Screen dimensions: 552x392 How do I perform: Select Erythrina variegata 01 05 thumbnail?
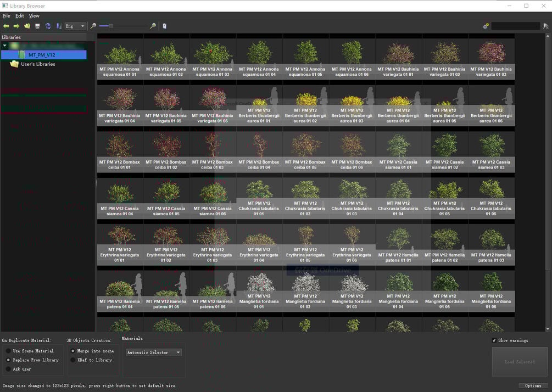coord(305,244)
